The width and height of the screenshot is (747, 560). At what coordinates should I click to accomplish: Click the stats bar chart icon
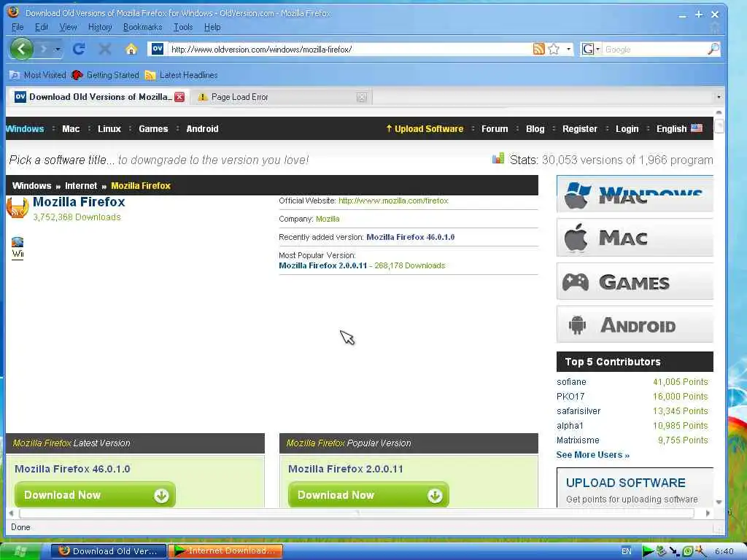tap(498, 158)
